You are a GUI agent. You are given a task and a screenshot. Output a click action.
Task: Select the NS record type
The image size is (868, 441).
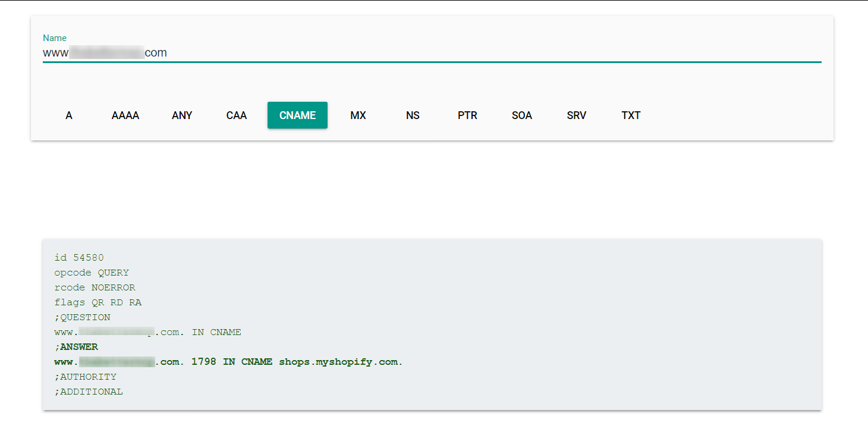413,115
